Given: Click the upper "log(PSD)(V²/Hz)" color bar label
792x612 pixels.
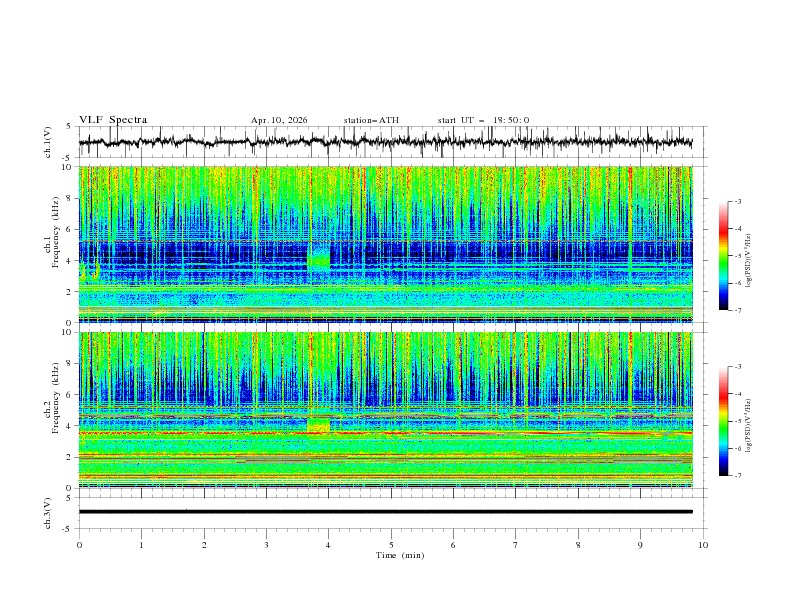Looking at the screenshot, I should coord(749,261).
